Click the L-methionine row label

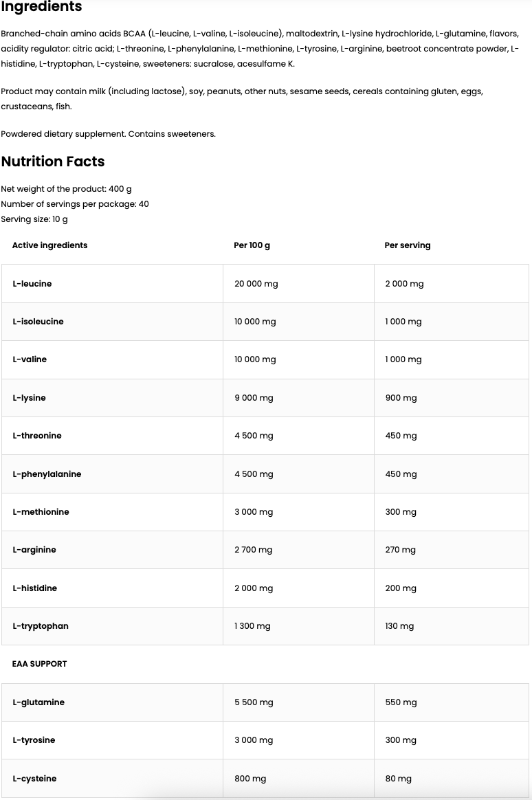tap(41, 512)
